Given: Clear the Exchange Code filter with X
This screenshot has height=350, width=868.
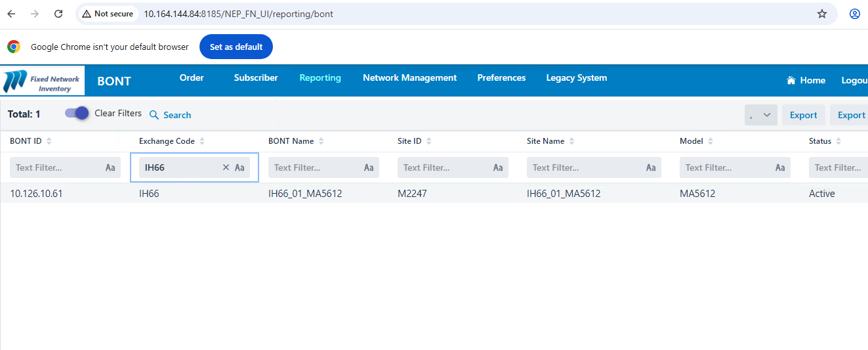Looking at the screenshot, I should click(x=226, y=167).
